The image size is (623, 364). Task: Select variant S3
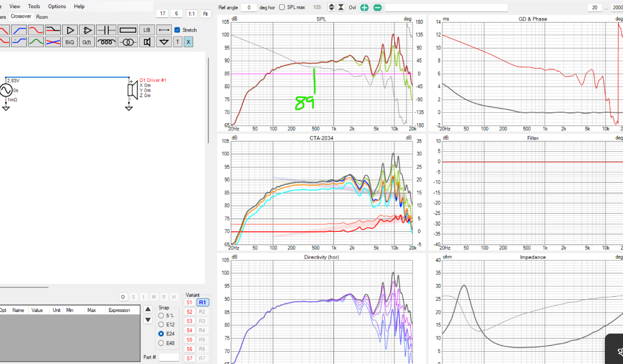(x=190, y=321)
